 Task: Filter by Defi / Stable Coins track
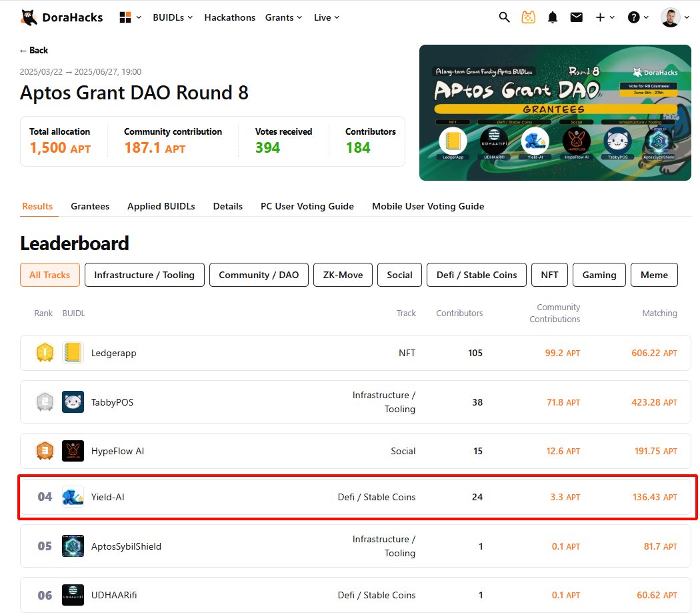(477, 275)
